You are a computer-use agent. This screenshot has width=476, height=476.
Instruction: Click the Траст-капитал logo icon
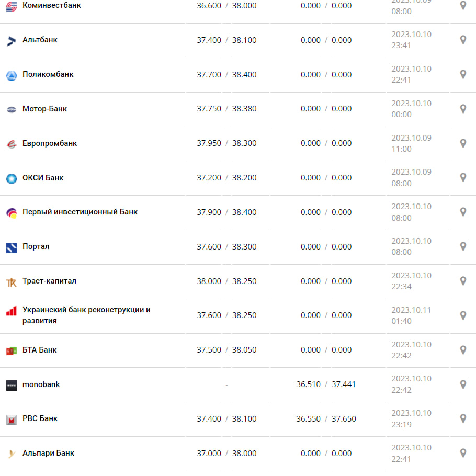pos(12,282)
